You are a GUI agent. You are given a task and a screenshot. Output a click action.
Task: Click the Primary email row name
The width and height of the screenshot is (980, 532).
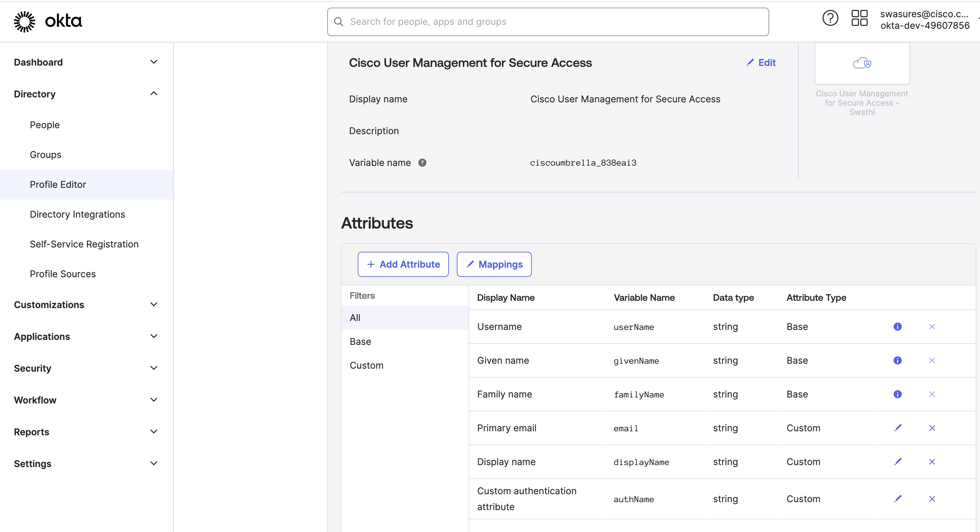click(x=506, y=428)
